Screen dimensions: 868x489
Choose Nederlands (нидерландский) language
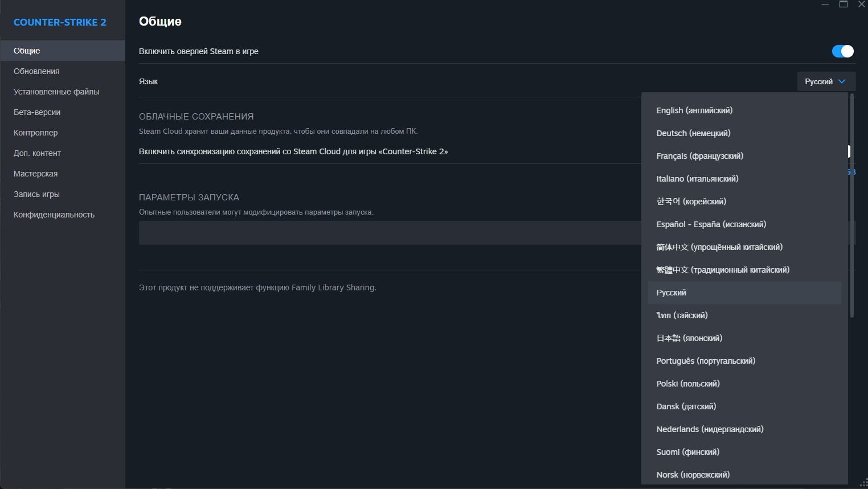point(710,429)
